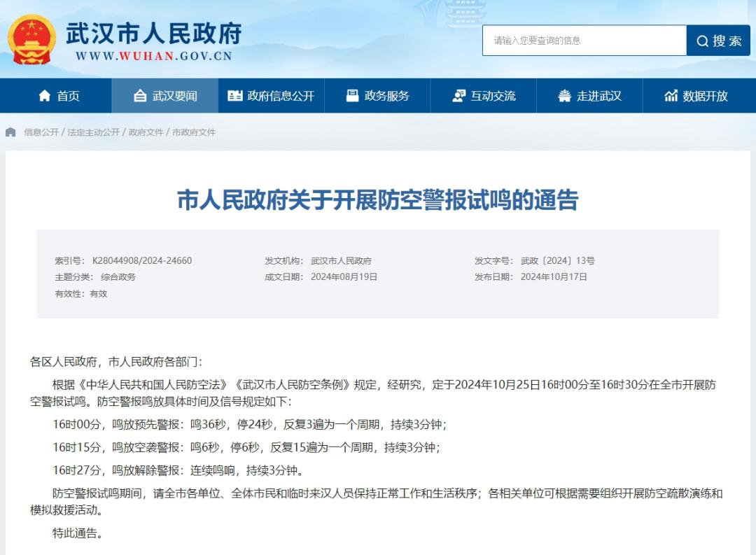Click the national emblem logo

click(x=31, y=40)
